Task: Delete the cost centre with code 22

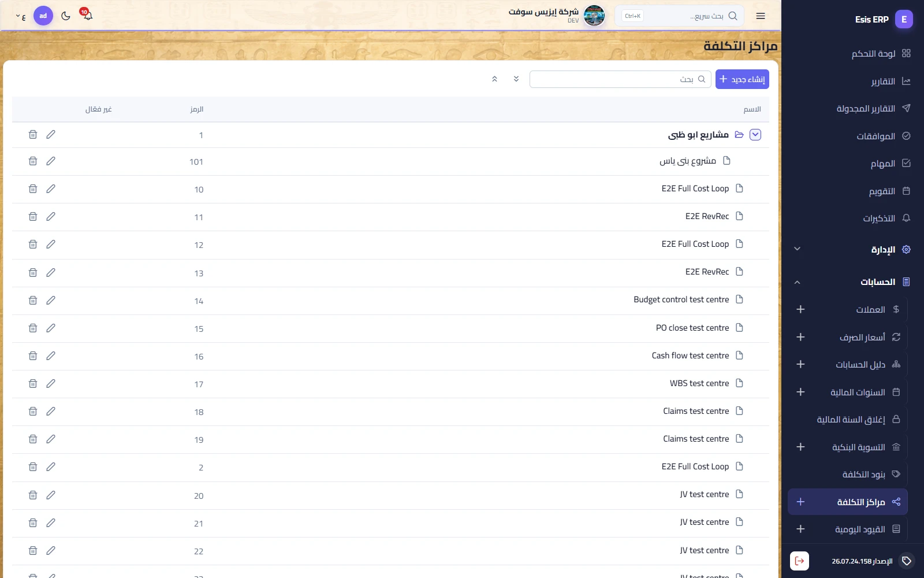Action: (x=33, y=551)
